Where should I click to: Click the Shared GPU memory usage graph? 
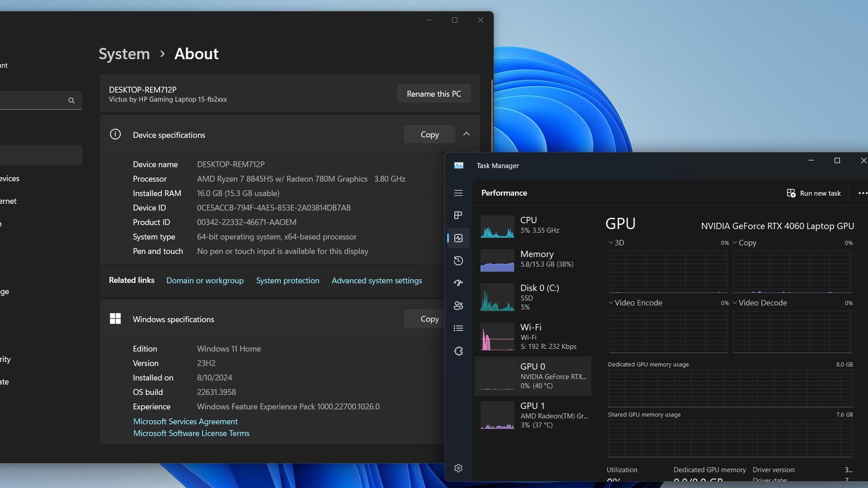click(x=730, y=438)
